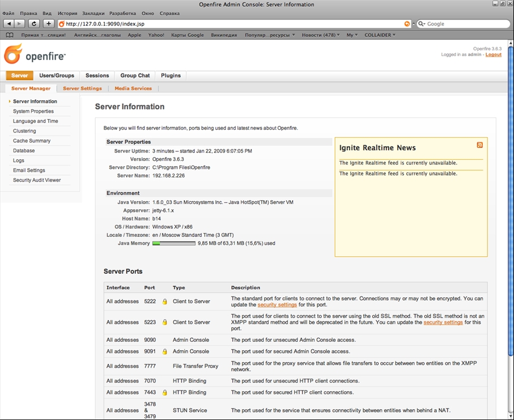Open the RSS feed icon in Ignite Realtime News
Viewport: 514px width, 420px height.
click(x=479, y=145)
